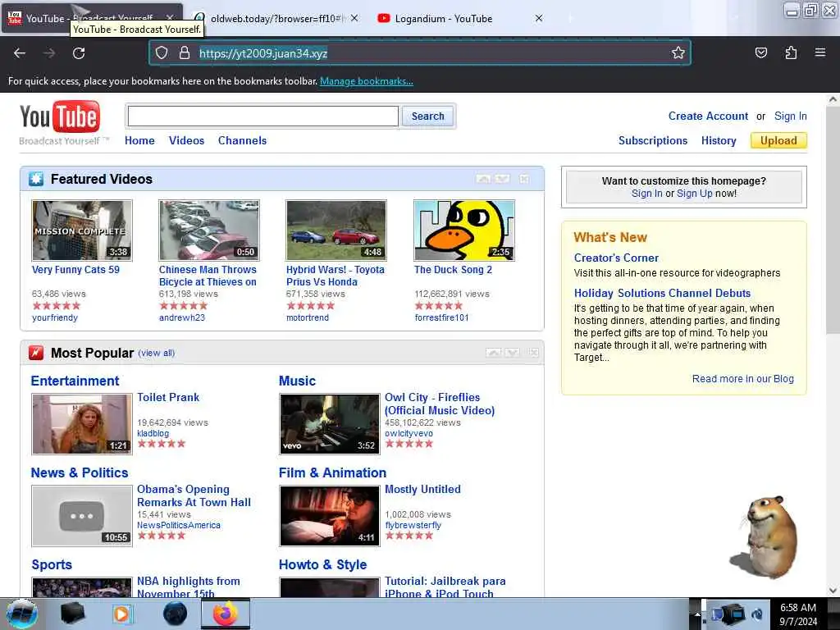Viewport: 840px width, 630px height.
Task: Click Read more in our Blog
Action: (742, 379)
